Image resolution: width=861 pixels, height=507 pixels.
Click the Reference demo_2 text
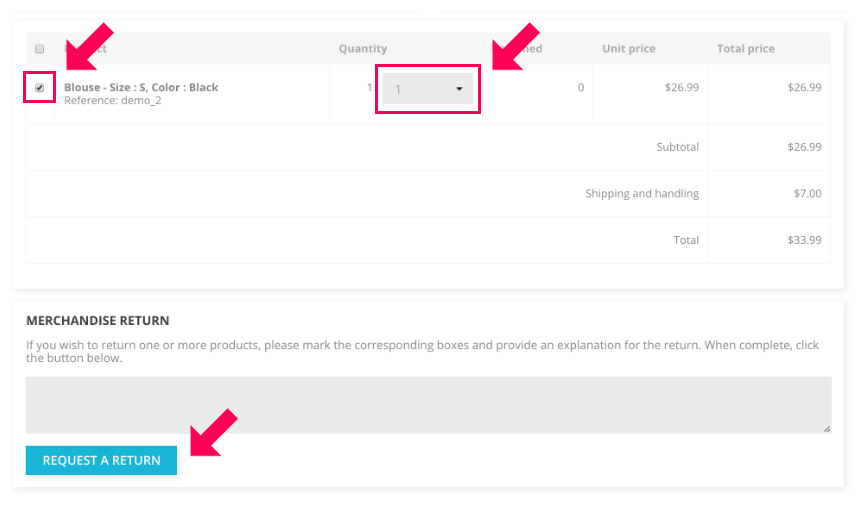click(113, 101)
